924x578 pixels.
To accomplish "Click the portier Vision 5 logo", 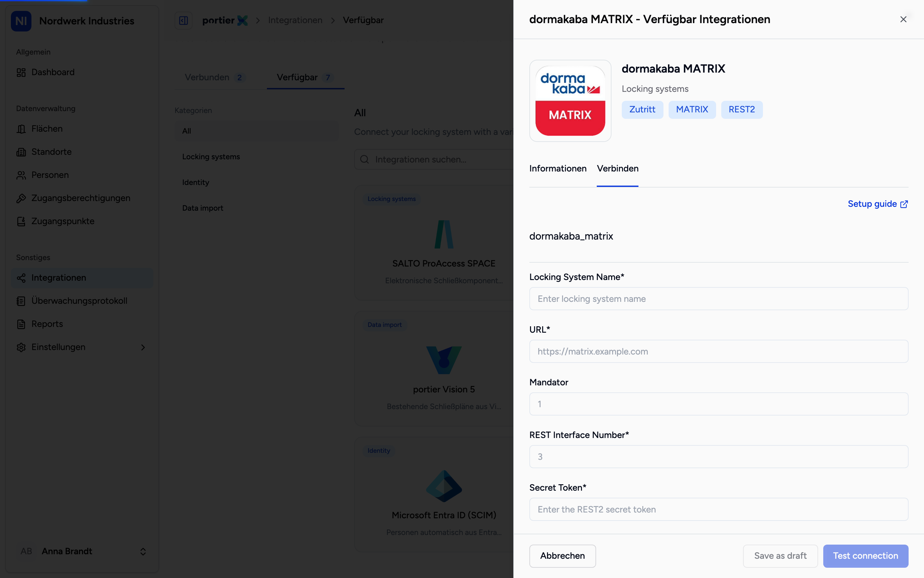I will (444, 360).
